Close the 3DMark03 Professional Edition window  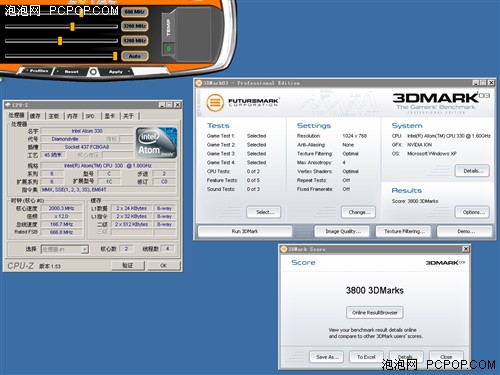click(x=491, y=83)
